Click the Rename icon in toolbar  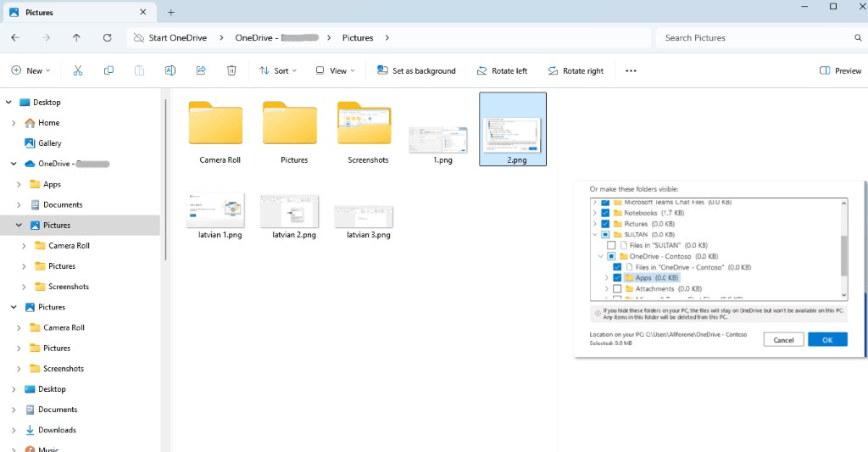click(170, 70)
